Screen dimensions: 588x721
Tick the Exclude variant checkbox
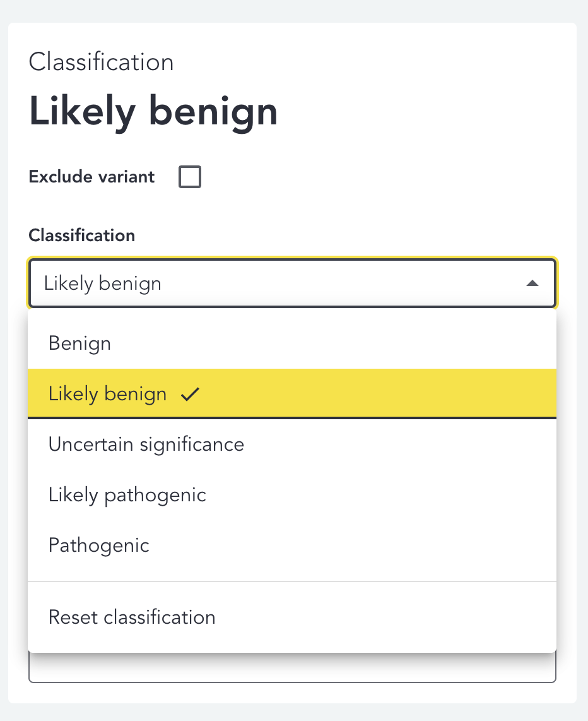point(190,177)
